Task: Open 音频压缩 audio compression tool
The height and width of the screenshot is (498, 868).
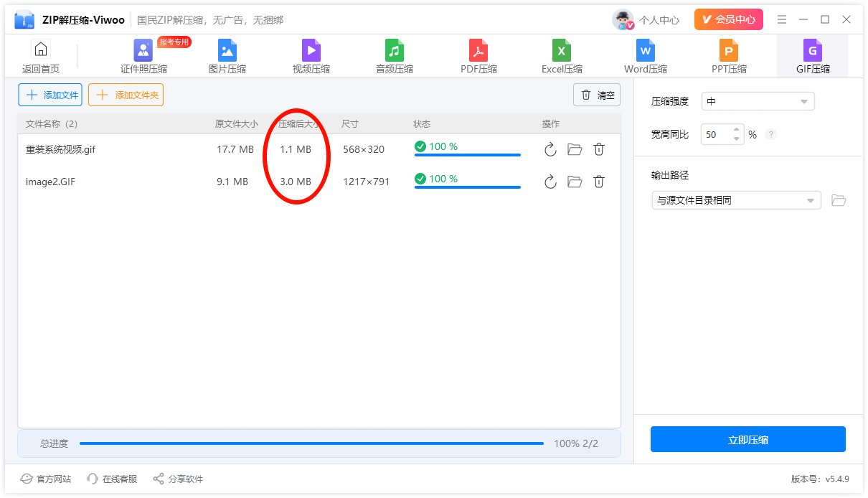Action: [x=395, y=57]
